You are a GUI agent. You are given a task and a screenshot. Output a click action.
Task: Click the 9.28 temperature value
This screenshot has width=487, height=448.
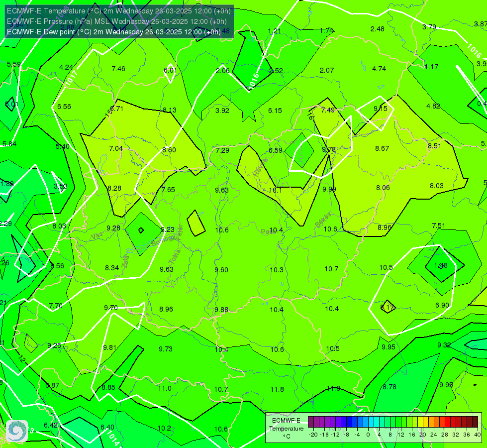(113, 228)
